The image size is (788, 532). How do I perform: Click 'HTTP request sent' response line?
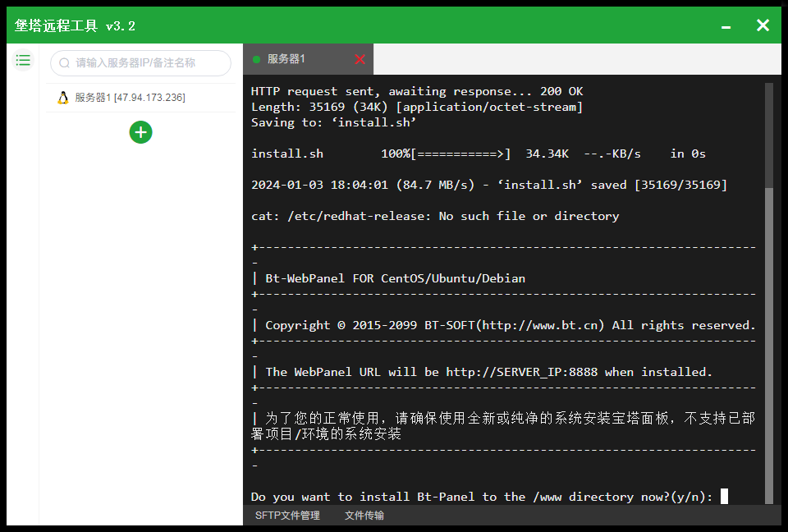coord(417,91)
